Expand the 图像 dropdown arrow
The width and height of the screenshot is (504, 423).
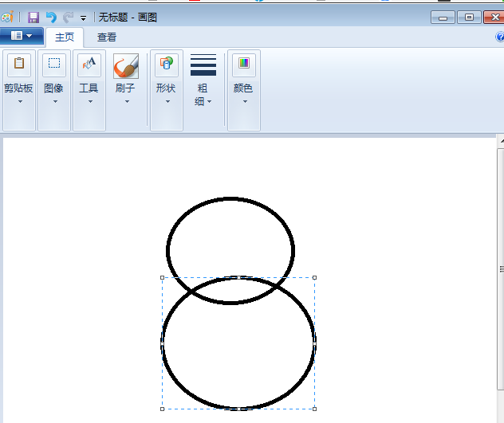(55, 101)
